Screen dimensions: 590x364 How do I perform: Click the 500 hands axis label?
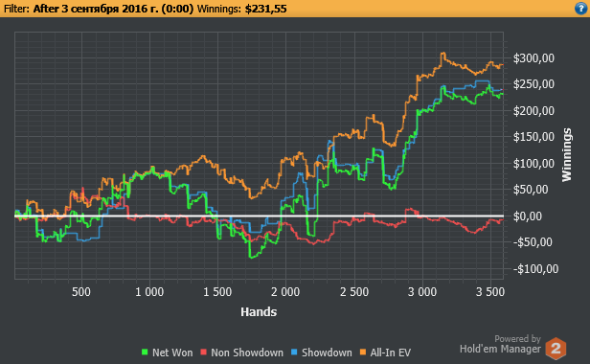click(x=81, y=292)
